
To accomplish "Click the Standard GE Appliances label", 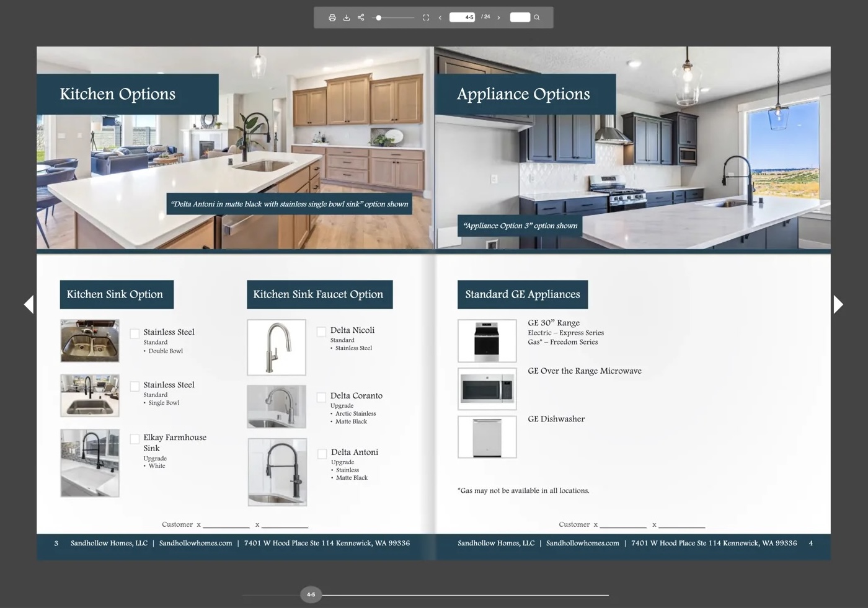I will [x=523, y=294].
